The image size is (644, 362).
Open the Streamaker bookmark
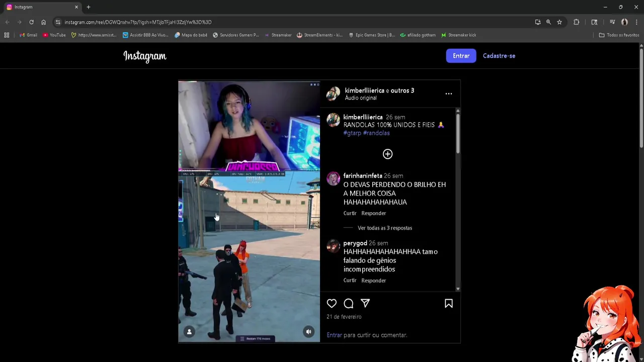click(278, 35)
